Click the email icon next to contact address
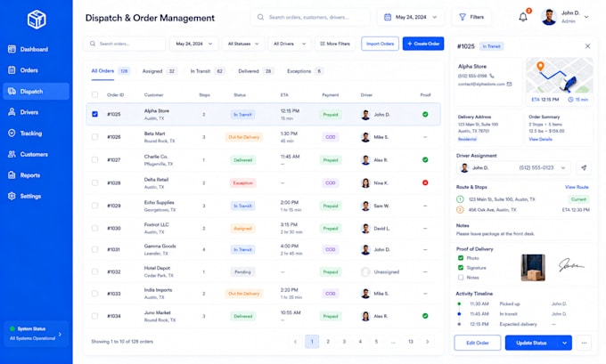 tap(509, 84)
